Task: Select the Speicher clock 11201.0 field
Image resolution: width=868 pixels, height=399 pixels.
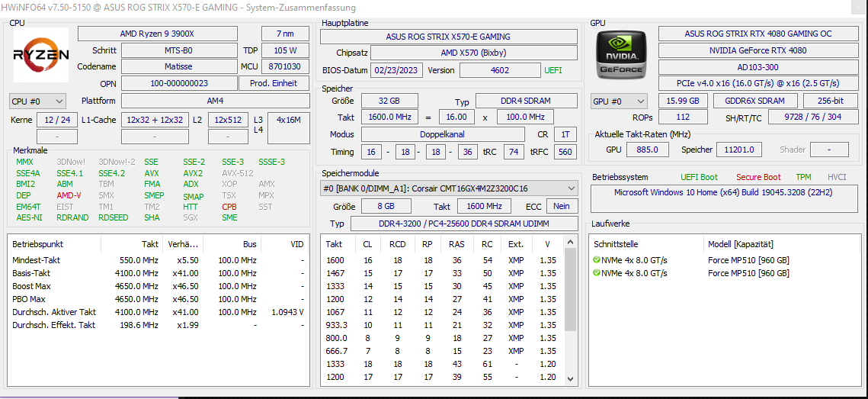Action: (739, 150)
